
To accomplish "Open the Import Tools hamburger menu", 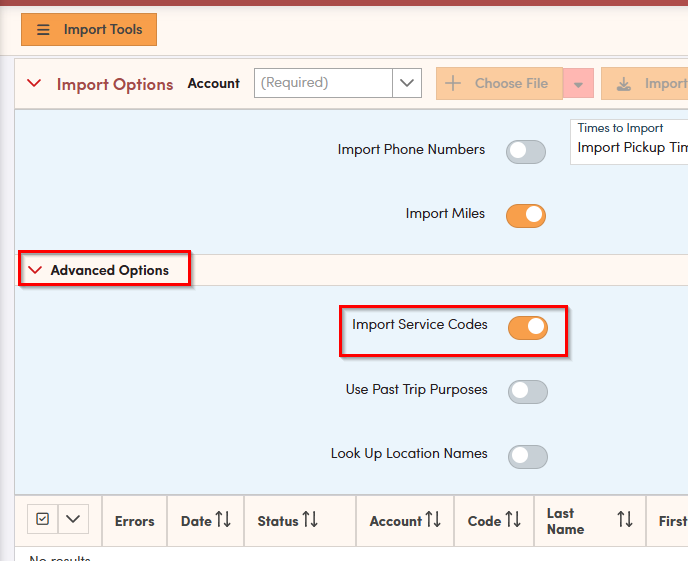I will coord(88,30).
